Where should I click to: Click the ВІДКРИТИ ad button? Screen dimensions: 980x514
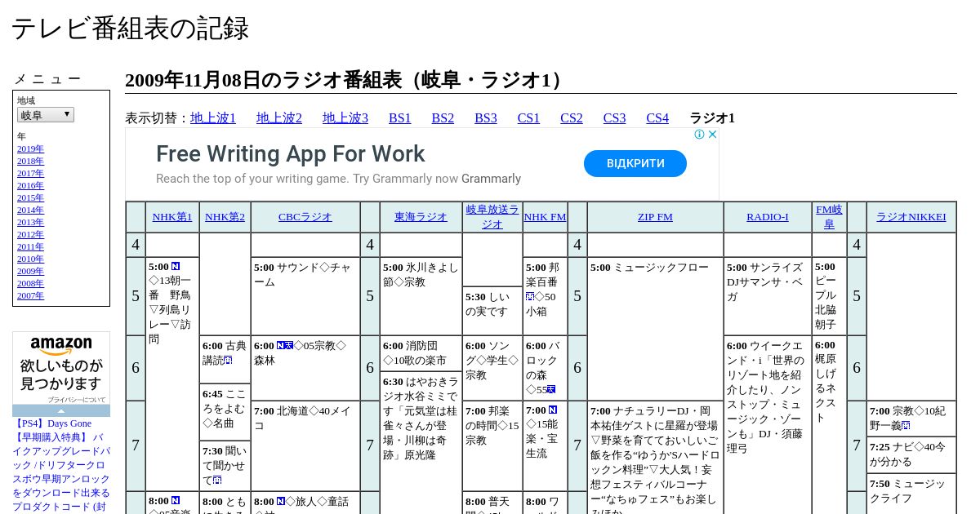635,163
